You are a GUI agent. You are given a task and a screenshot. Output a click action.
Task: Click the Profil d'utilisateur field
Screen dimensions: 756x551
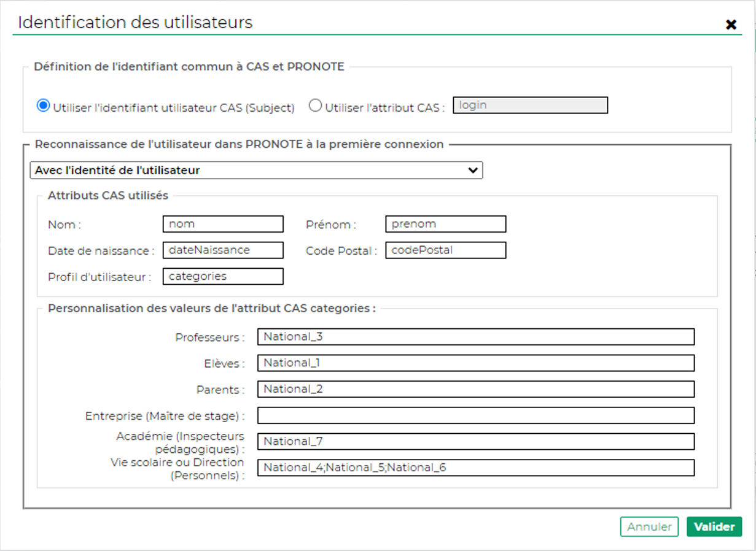[223, 277]
